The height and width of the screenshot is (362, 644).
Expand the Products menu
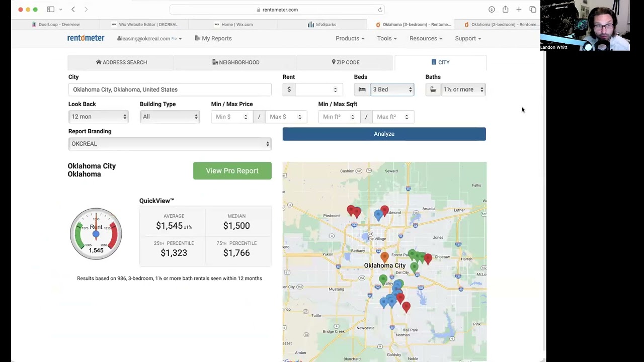[350, 38]
